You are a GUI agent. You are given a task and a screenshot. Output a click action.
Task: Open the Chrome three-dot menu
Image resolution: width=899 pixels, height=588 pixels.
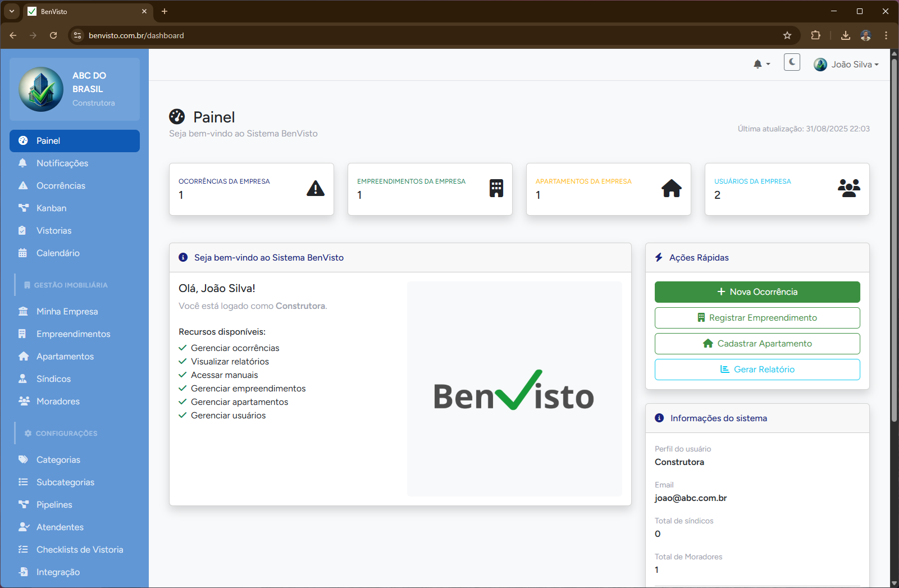[x=886, y=35]
